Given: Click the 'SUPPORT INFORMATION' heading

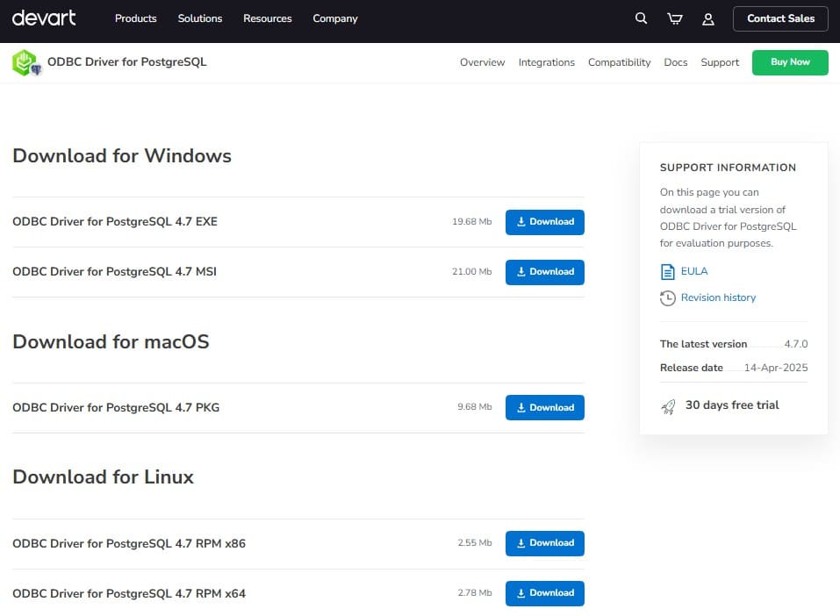Looking at the screenshot, I should 728,168.
